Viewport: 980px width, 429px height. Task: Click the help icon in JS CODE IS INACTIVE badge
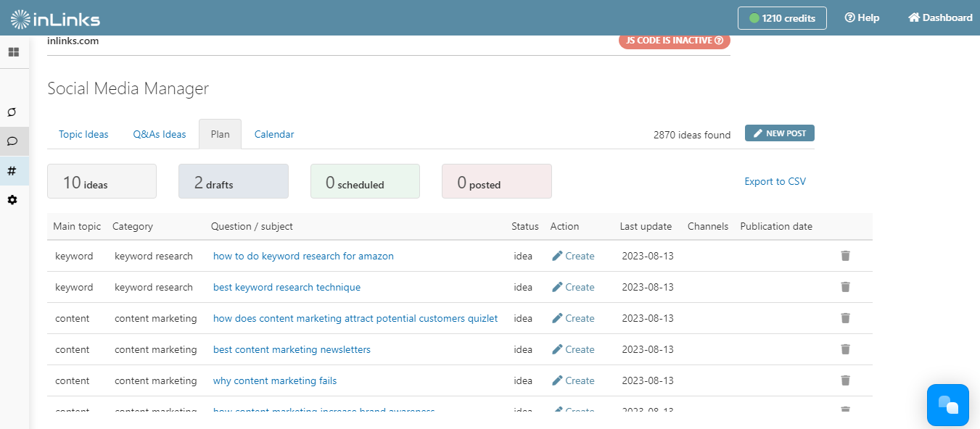(719, 41)
